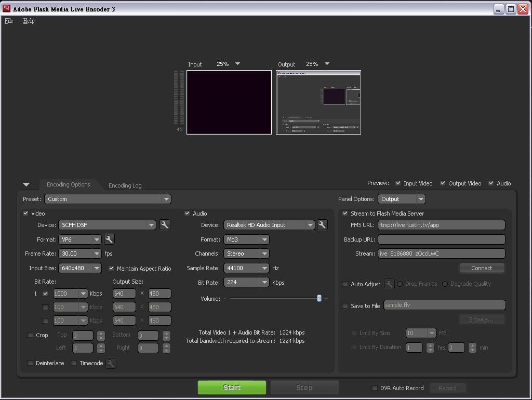Viewport: 532px width, 400px height.
Task: Click the Timecode settings wrench icon
Action: pyautogui.click(x=111, y=364)
